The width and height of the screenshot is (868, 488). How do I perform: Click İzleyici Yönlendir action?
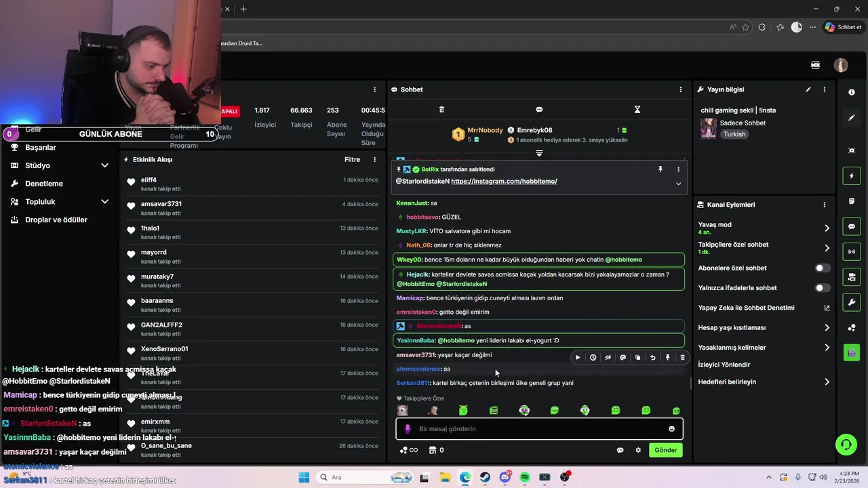(x=724, y=365)
